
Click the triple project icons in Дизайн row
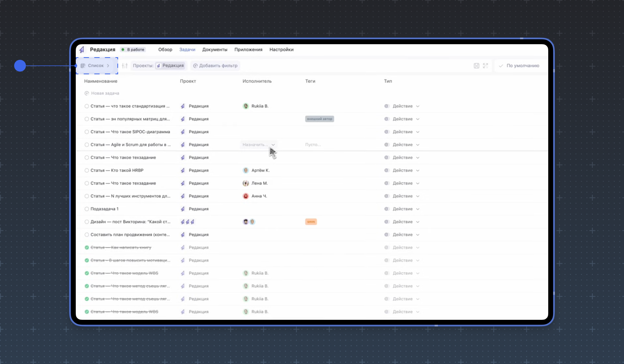point(187,222)
